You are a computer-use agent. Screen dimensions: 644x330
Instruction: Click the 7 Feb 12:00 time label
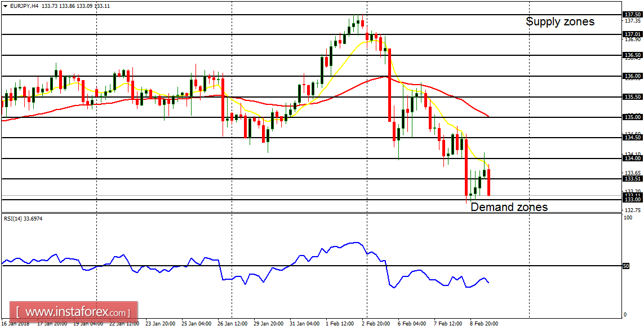coord(448,323)
